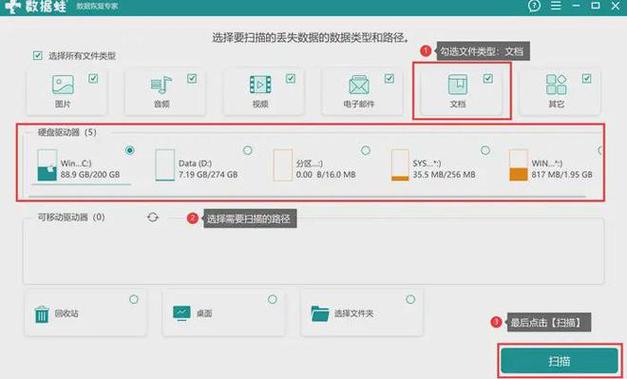The width and height of the screenshot is (627, 379).
Task: Select the Data (D:) radio button
Action: (x=248, y=150)
